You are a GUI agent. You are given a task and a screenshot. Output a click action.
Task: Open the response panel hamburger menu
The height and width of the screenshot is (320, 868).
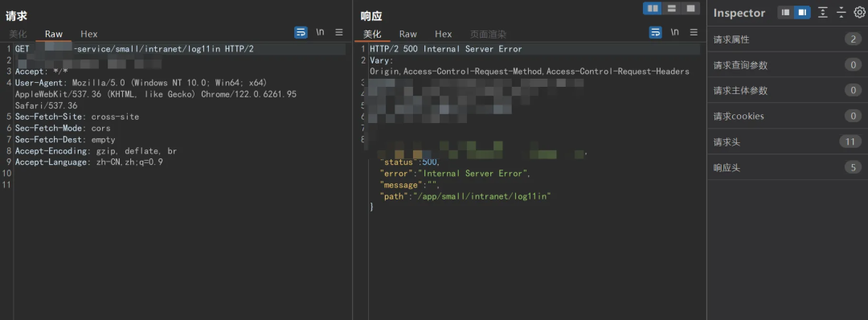(694, 32)
